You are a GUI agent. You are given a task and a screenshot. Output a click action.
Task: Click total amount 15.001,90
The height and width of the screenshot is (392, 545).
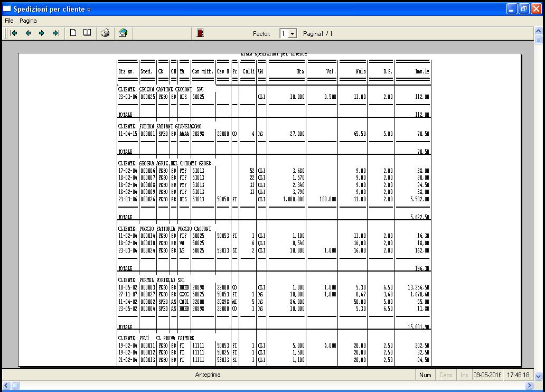pos(418,326)
